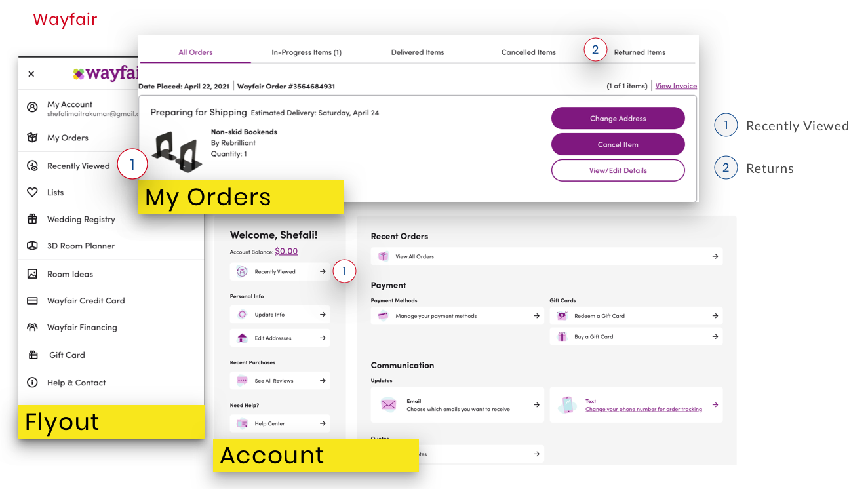Click the Lists heart icon in flyout
This screenshot has height=489, width=868.
pyautogui.click(x=32, y=192)
